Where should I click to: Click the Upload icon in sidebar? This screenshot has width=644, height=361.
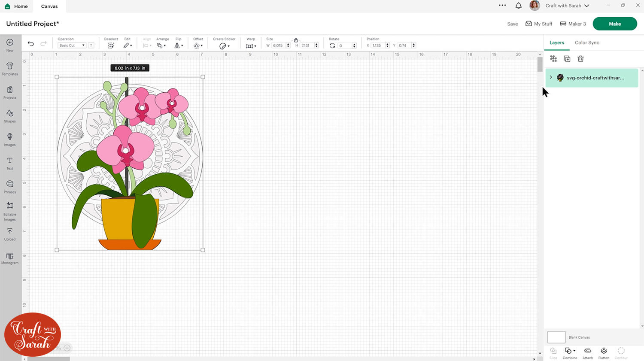pos(10,234)
